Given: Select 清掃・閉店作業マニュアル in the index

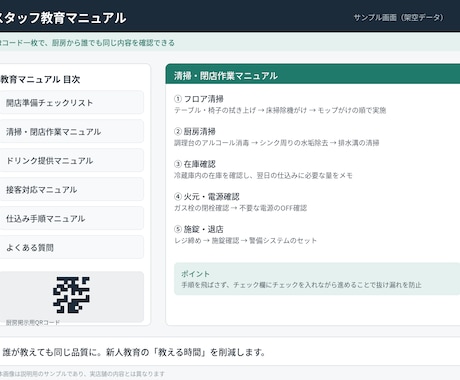Looking at the screenshot, I should (x=71, y=132).
